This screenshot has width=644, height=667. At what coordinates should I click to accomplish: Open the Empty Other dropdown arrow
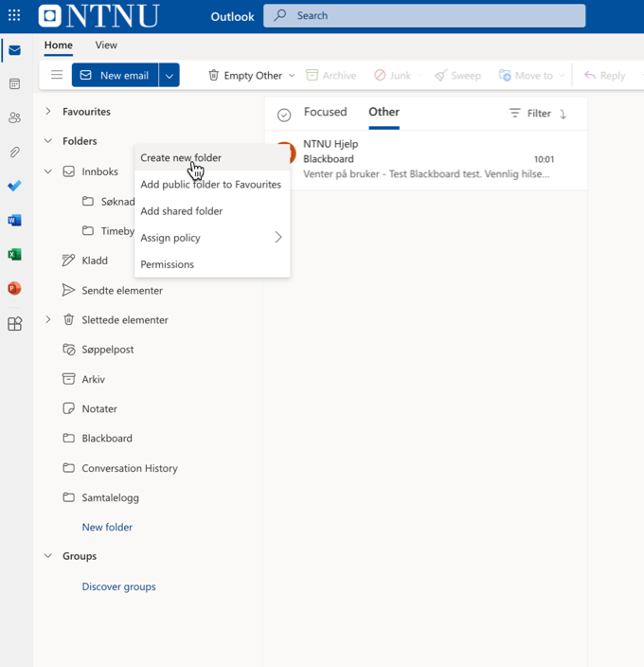click(292, 75)
